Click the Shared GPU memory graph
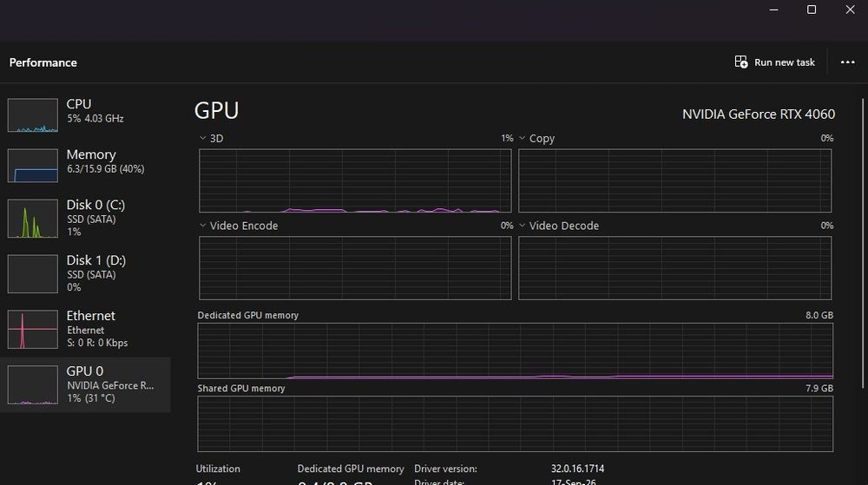The height and width of the screenshot is (485, 868). 515,423
